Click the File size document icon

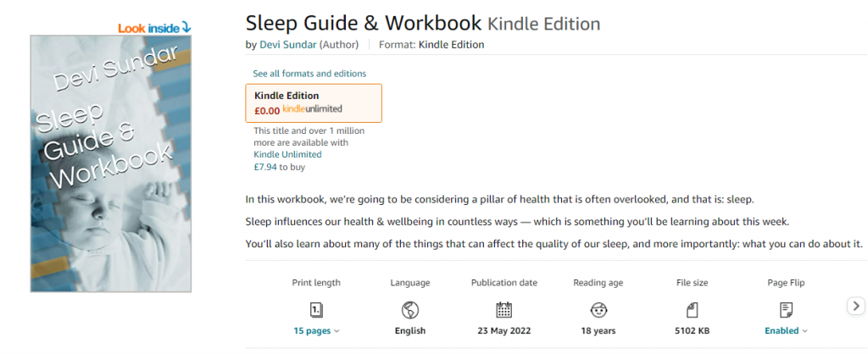693,308
